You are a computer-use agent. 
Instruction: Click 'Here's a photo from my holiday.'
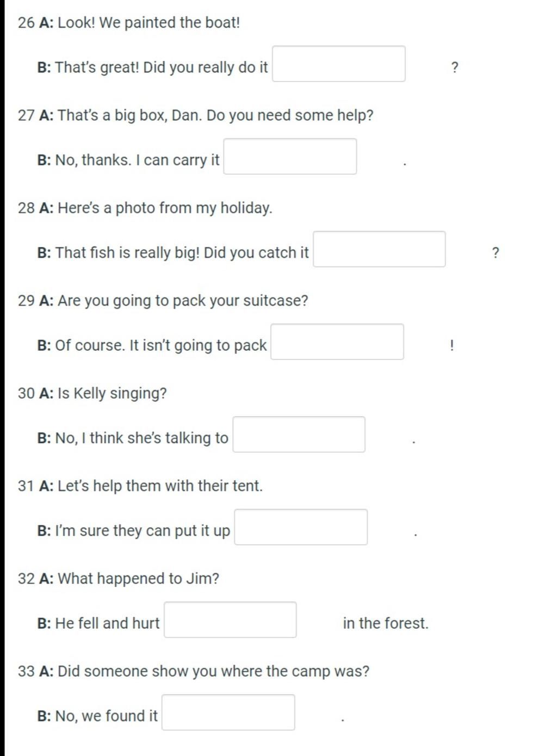[x=165, y=208]
